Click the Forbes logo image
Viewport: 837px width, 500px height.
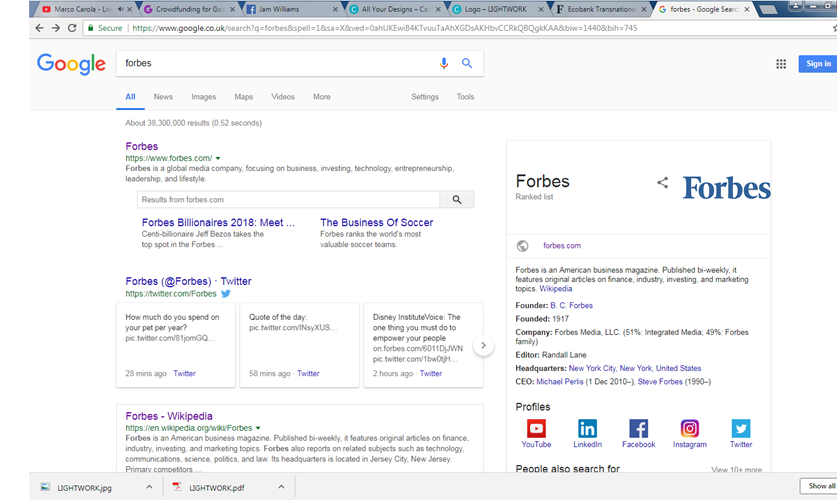click(727, 188)
